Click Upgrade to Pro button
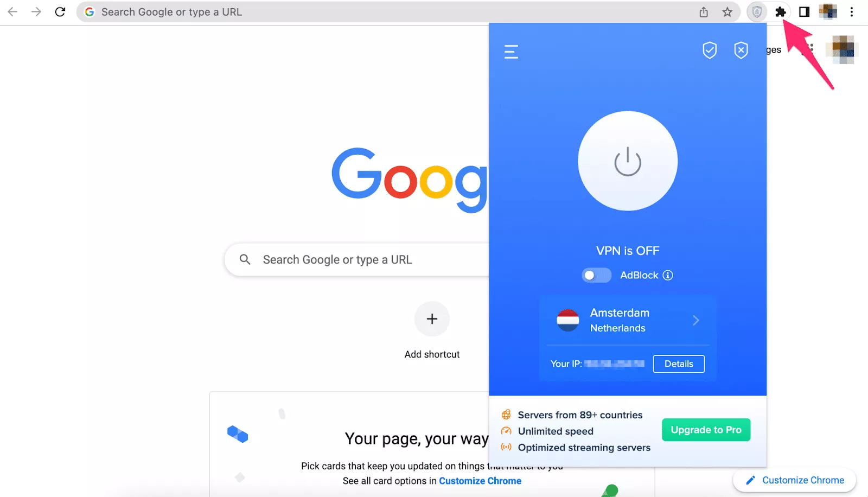 (706, 430)
